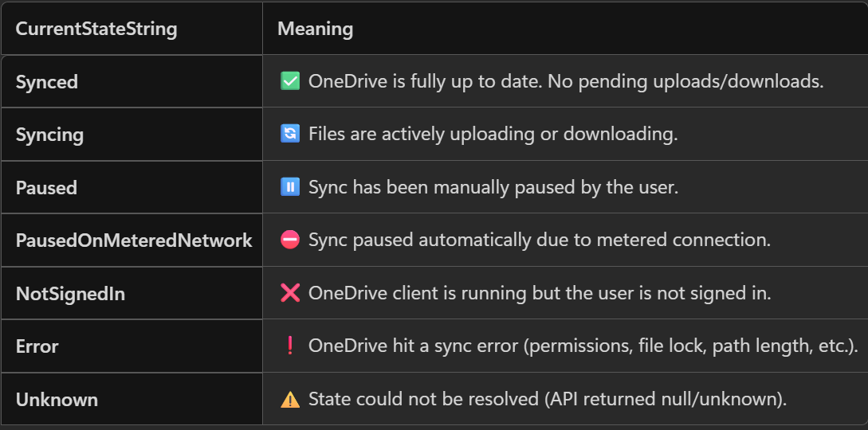Image resolution: width=868 pixels, height=430 pixels.
Task: Select the Syncing state cell
Action: click(49, 135)
